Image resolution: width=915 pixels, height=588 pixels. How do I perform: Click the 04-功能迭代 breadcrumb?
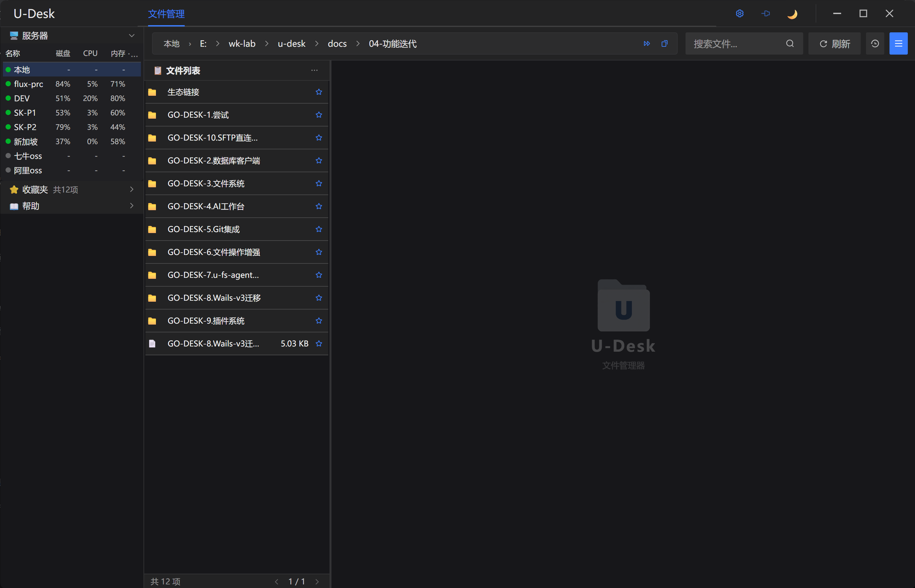pos(393,43)
